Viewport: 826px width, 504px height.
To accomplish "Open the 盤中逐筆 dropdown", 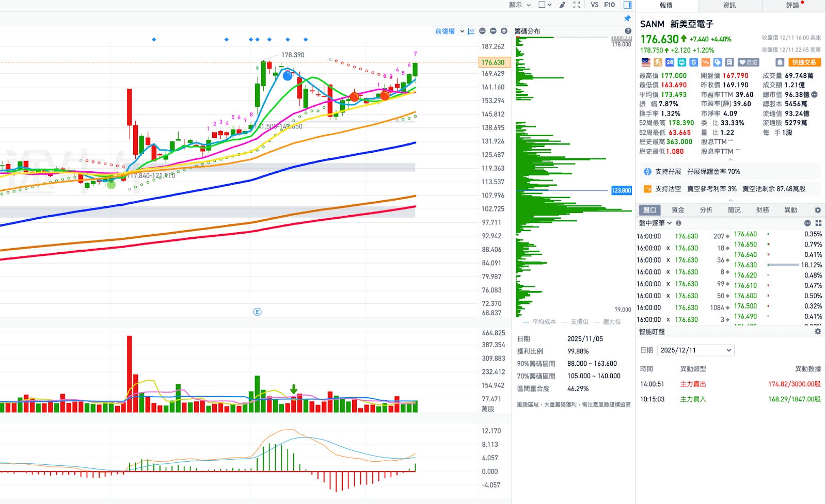I will pos(656,223).
